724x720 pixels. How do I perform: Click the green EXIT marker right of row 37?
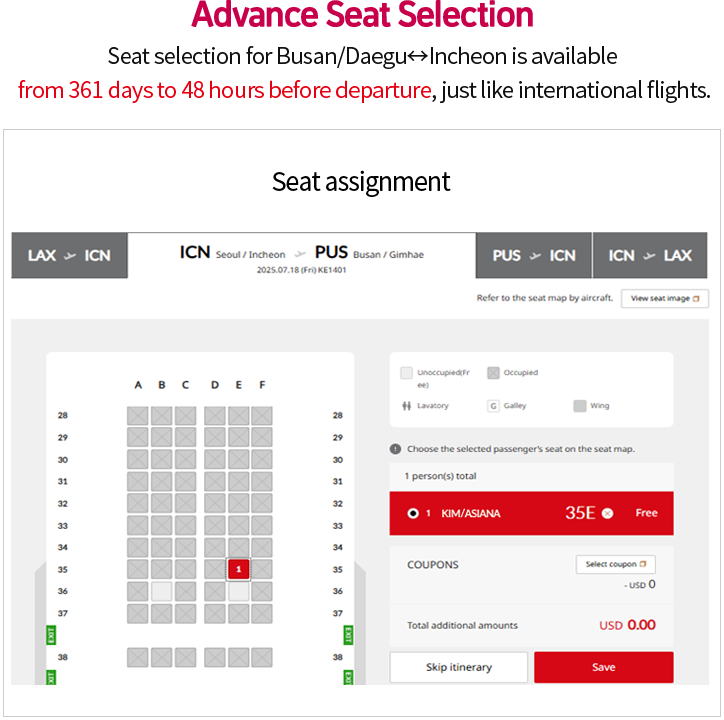pyautogui.click(x=349, y=635)
